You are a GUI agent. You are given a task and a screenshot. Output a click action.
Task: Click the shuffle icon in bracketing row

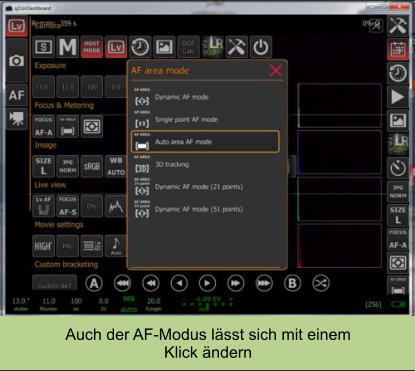(x=321, y=283)
